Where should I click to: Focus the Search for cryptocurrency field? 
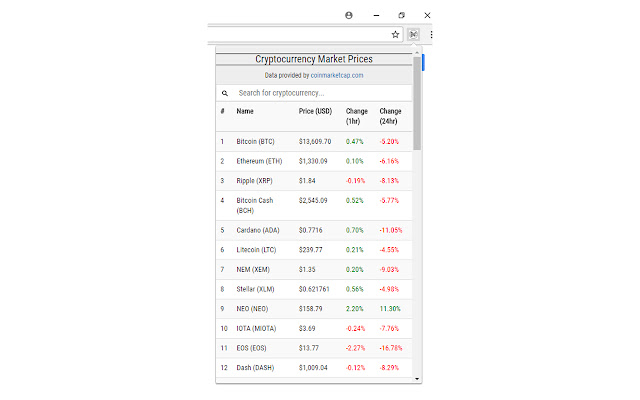(314, 93)
